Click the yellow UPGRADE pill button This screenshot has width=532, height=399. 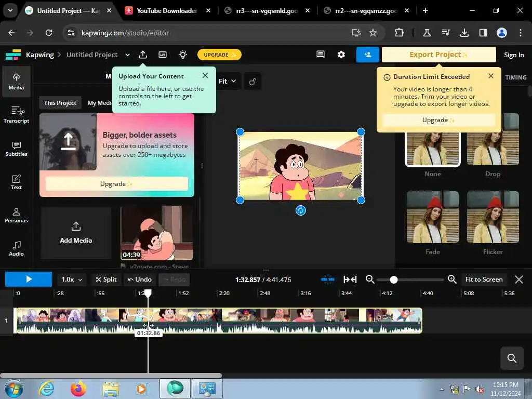(x=220, y=55)
